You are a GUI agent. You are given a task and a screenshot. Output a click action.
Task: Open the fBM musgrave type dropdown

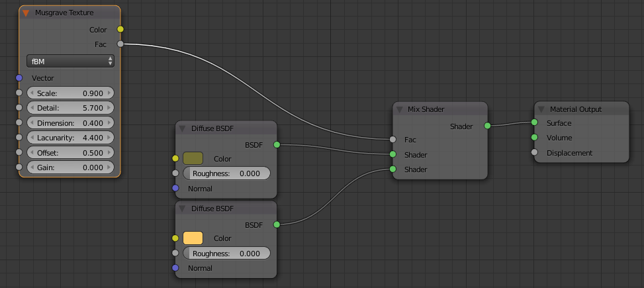[70, 61]
